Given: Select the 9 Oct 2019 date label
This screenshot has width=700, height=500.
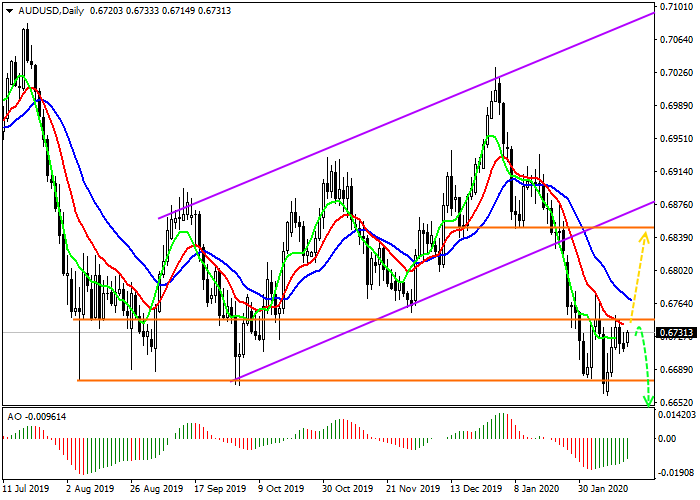Looking at the screenshot, I should coord(279,490).
